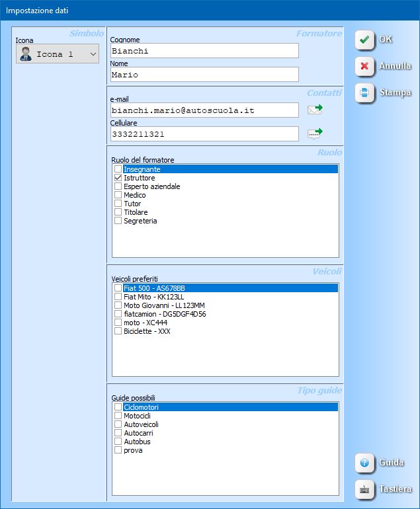Viewport: 420px width, 509px height.
Task: Click the red X Annulla icon
Action: tap(364, 66)
